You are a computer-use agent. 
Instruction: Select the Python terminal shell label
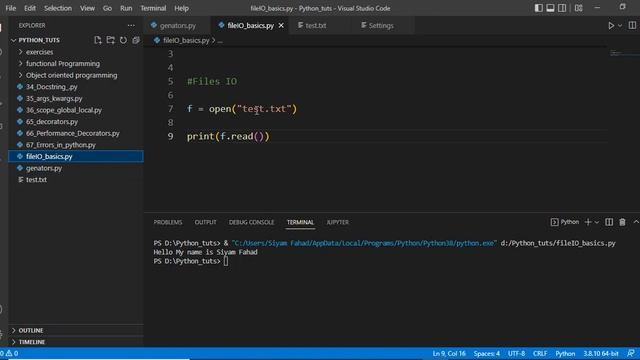coord(565,222)
